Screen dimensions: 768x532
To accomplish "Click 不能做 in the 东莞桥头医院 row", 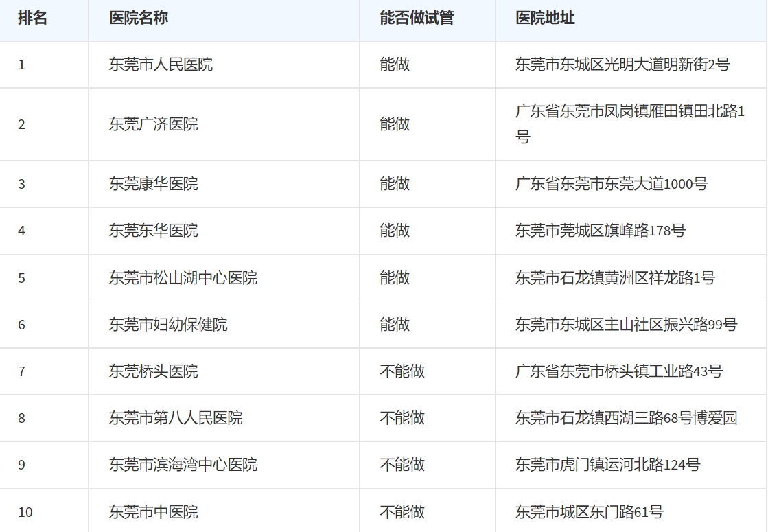I will click(x=402, y=371).
